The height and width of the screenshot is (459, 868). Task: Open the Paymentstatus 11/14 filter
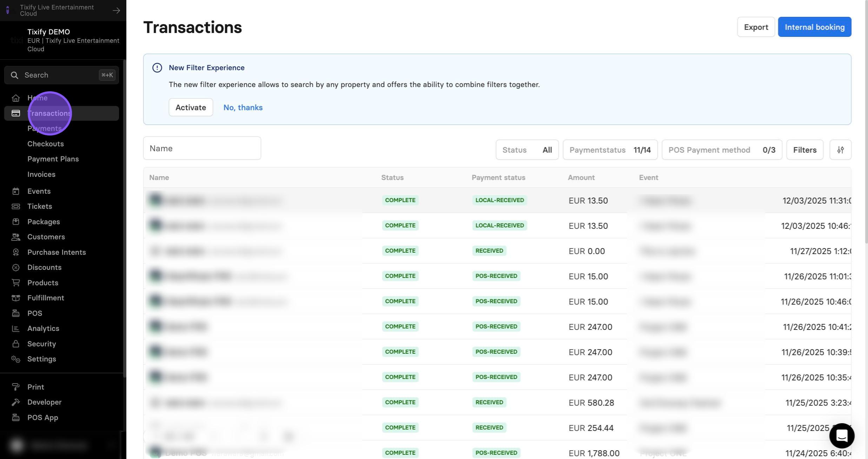610,150
